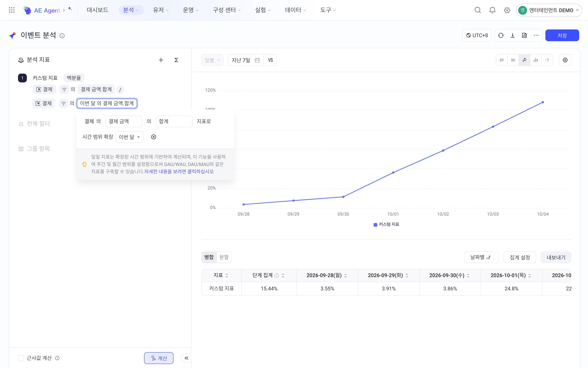This screenshot has height=368, width=588.
Task: Click the blue 저장 button
Action: click(562, 36)
